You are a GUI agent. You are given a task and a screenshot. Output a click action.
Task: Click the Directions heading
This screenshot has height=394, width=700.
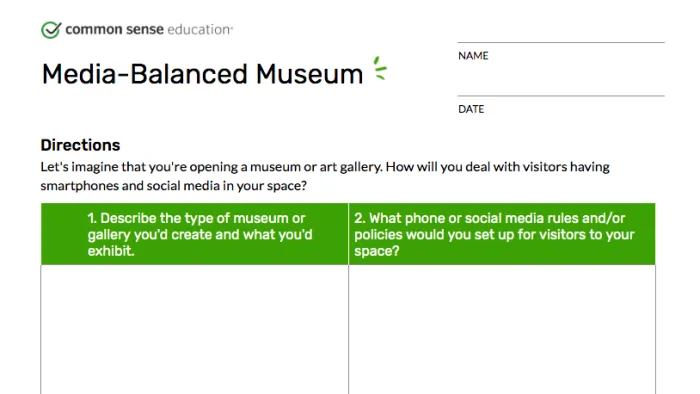[x=80, y=145]
